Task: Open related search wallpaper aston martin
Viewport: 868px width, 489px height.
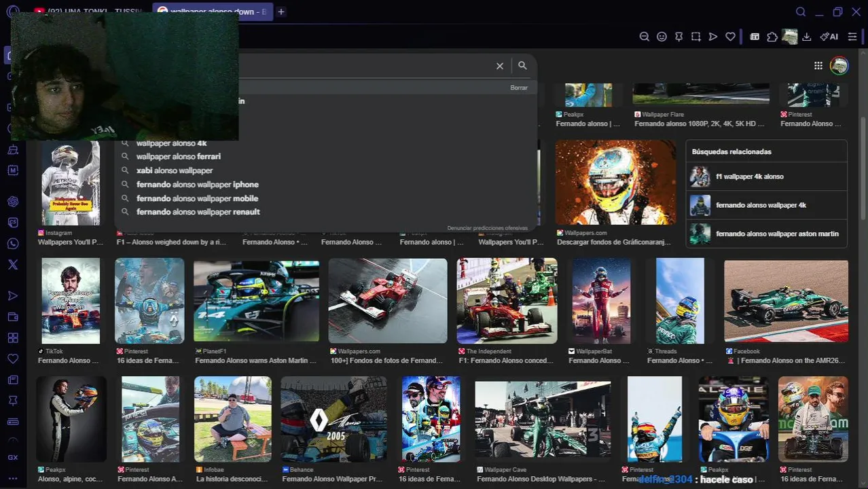Action: (767, 234)
